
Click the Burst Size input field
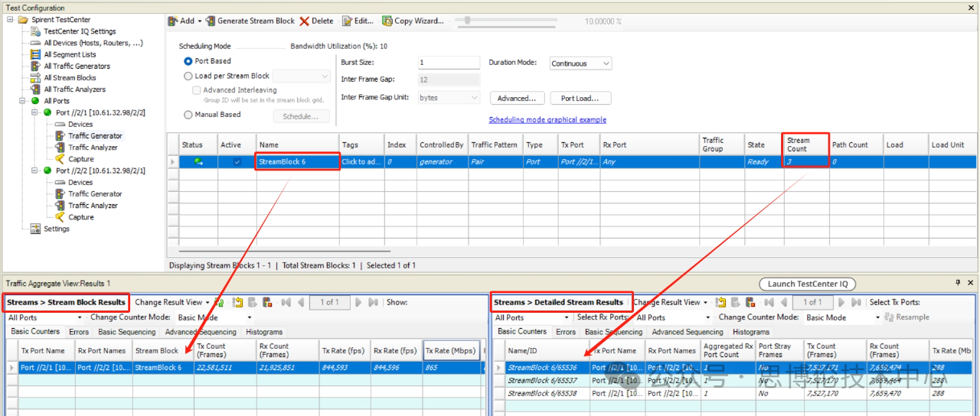point(449,63)
